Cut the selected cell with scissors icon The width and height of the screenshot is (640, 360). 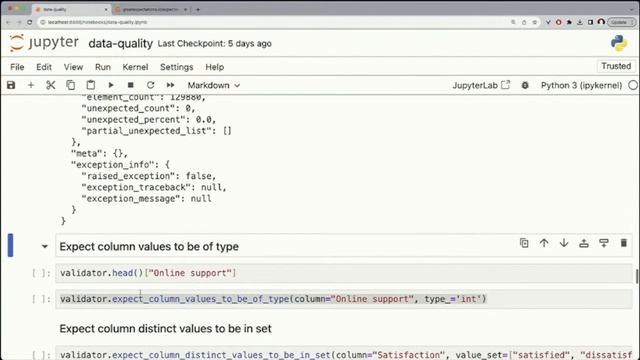pos(51,85)
